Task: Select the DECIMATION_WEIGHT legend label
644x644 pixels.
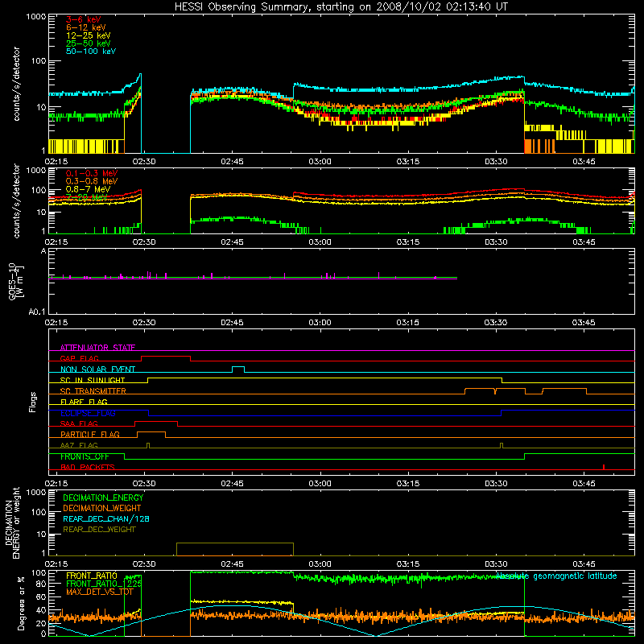Action: pyautogui.click(x=102, y=508)
